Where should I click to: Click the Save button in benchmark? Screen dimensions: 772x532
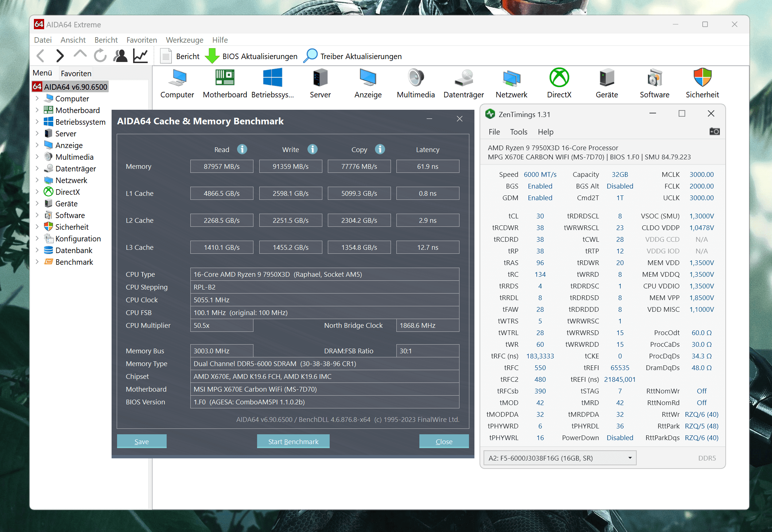tap(141, 441)
